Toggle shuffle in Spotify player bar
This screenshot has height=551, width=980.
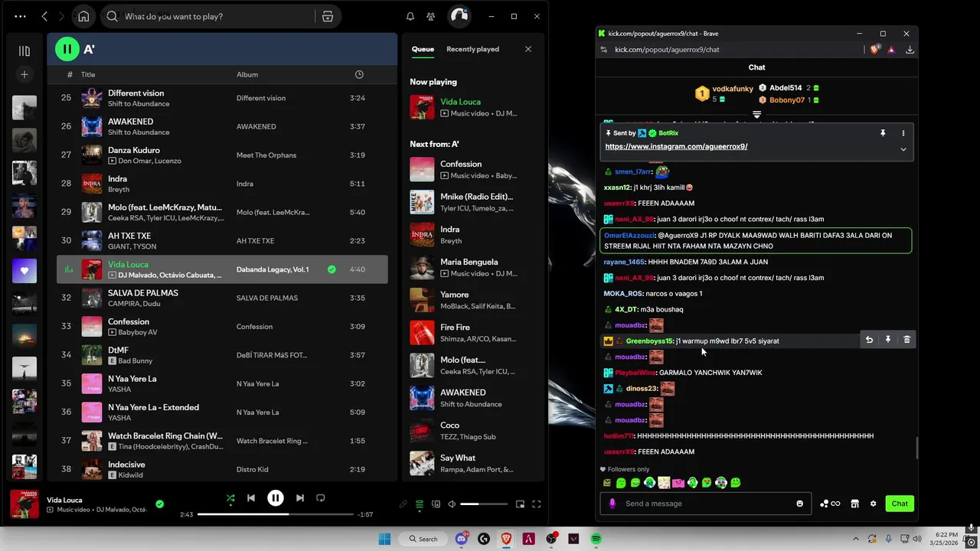230,498
